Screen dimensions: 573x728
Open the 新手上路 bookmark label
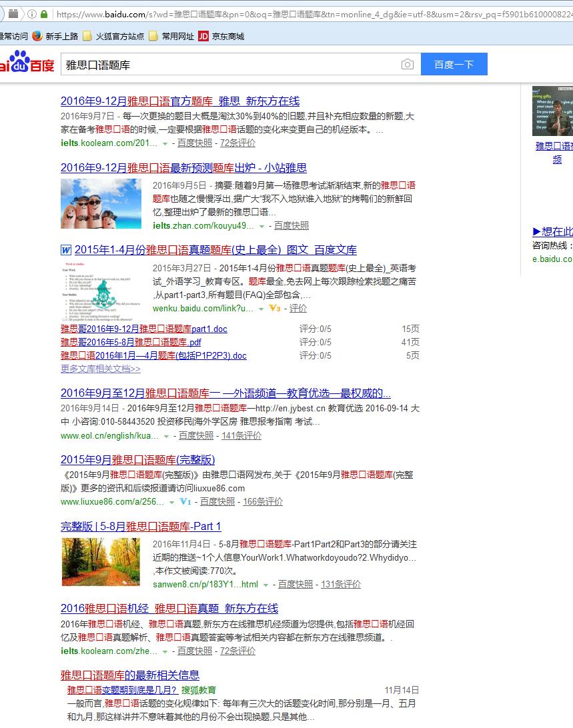(62, 36)
